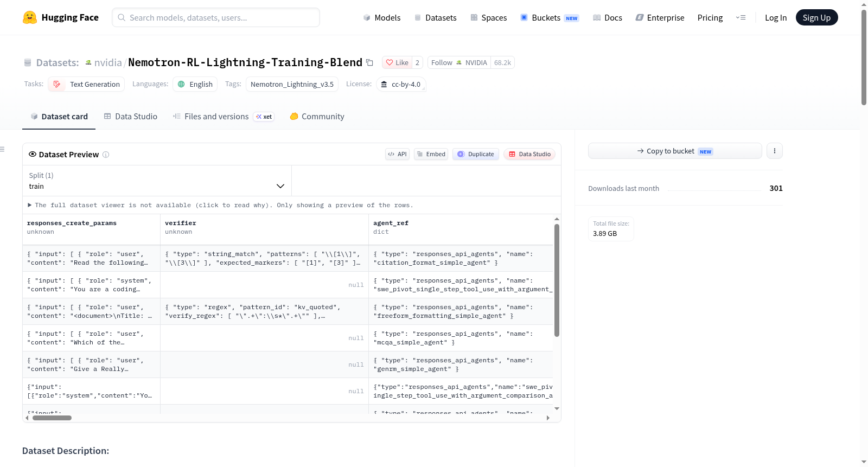Select the Text Generation task tag
868x467 pixels.
[x=86, y=84]
